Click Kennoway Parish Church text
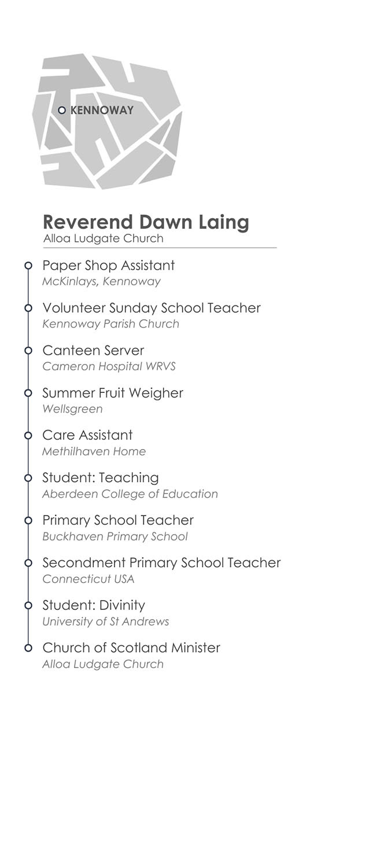This screenshot has height=868, width=376. click(x=110, y=324)
